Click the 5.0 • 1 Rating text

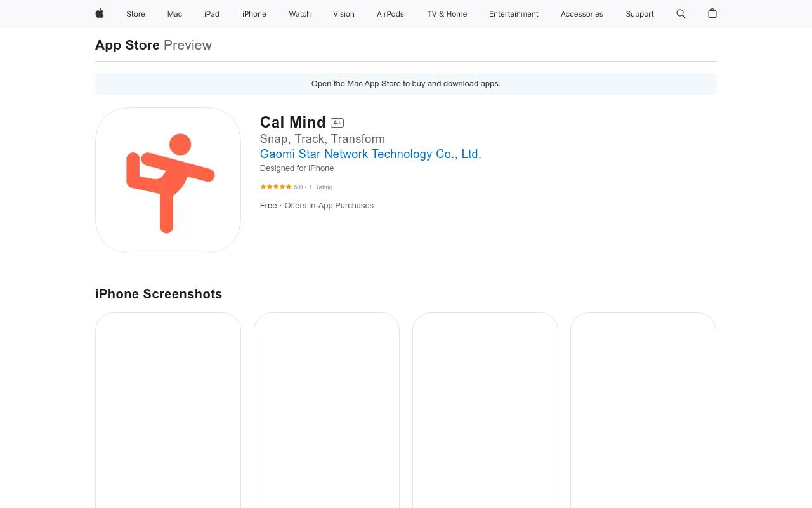pos(313,187)
